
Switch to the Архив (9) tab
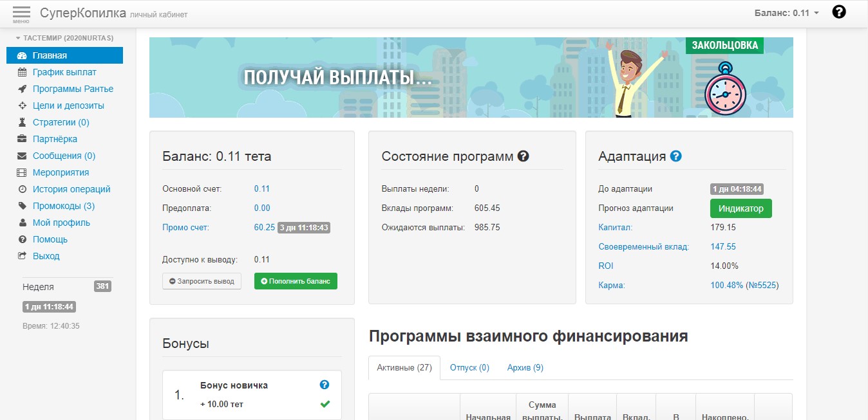(525, 367)
